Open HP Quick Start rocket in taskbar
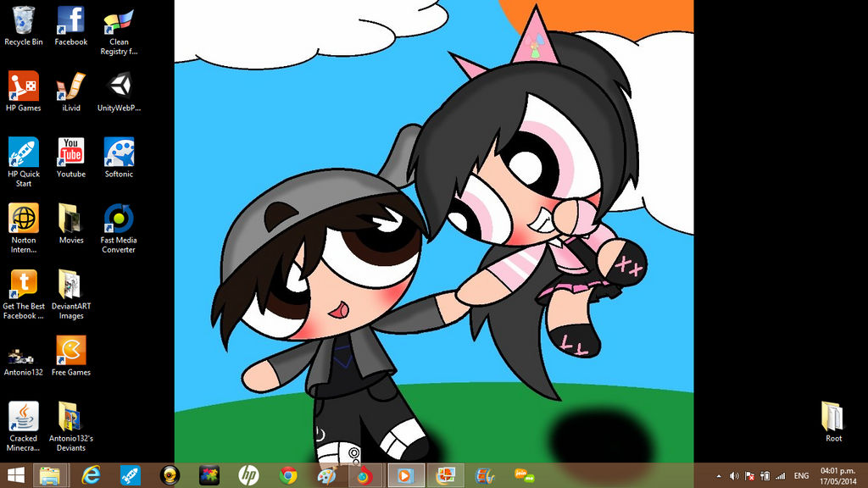Viewport: 868px width, 488px height. click(131, 475)
